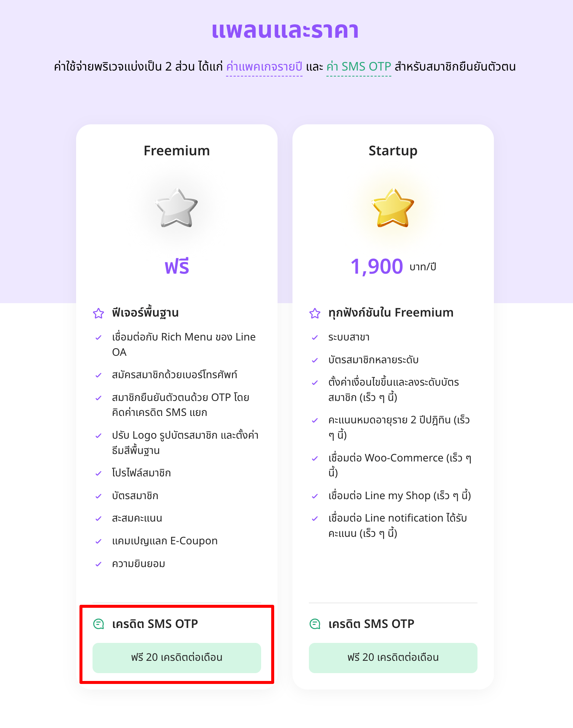Open the ค่า SMS OTP link

click(359, 67)
